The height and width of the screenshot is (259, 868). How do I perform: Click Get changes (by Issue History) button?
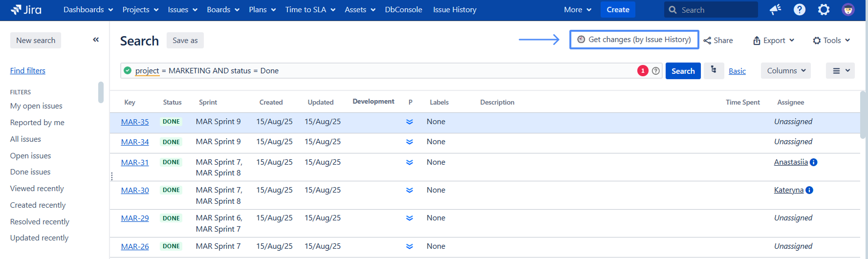[x=634, y=40]
